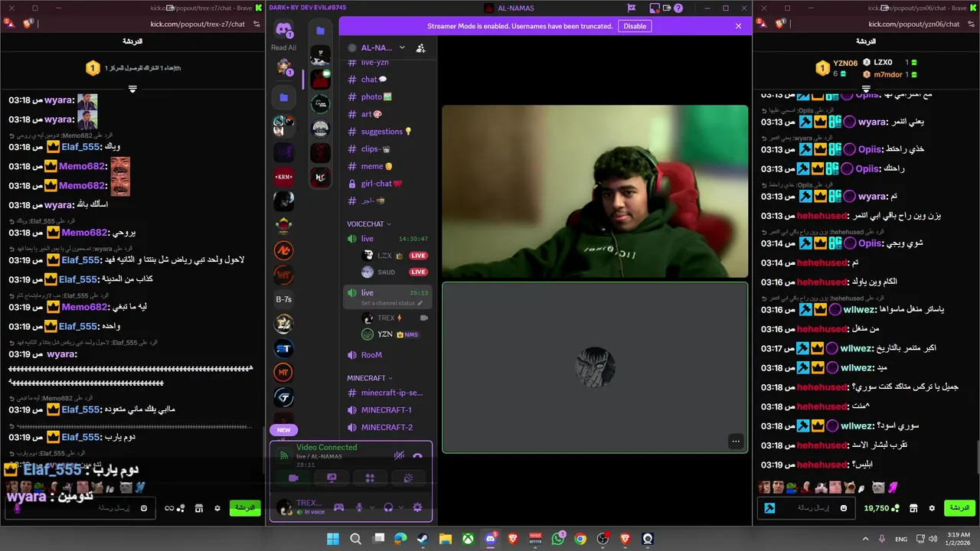Open the photo text channel
Screen dimensions: 980x551
387,97
